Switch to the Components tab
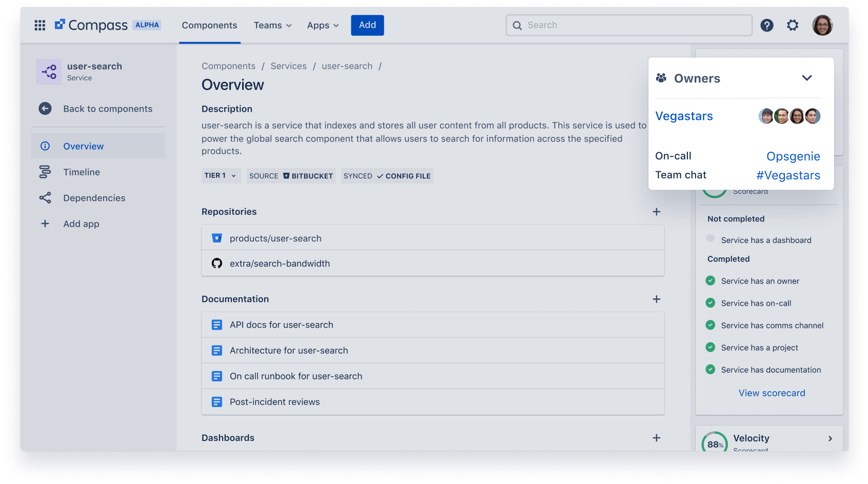 click(x=209, y=25)
